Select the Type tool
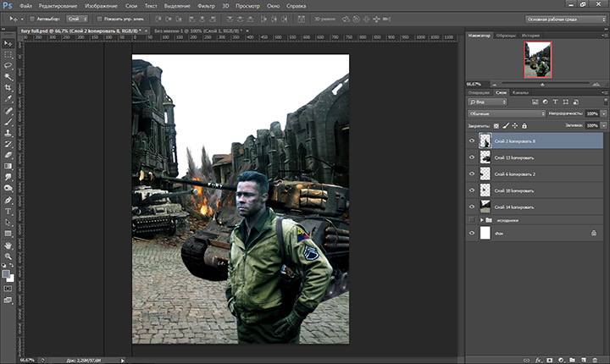 pos(8,211)
